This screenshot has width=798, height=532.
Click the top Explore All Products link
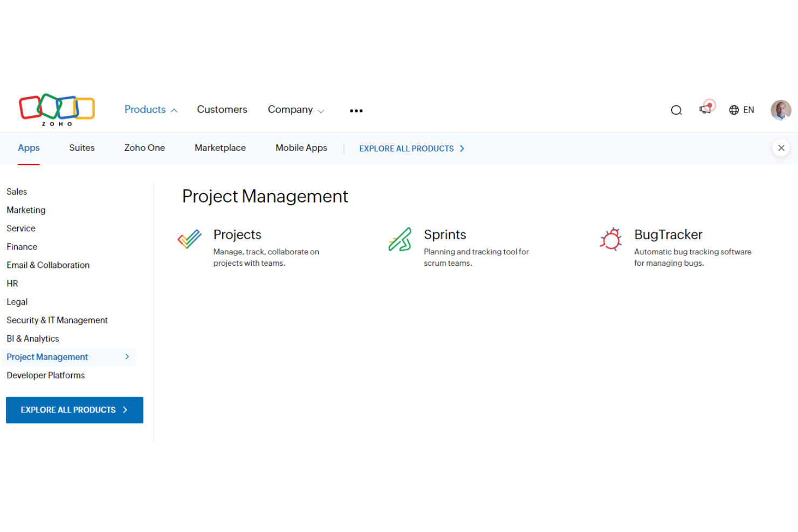coord(412,148)
